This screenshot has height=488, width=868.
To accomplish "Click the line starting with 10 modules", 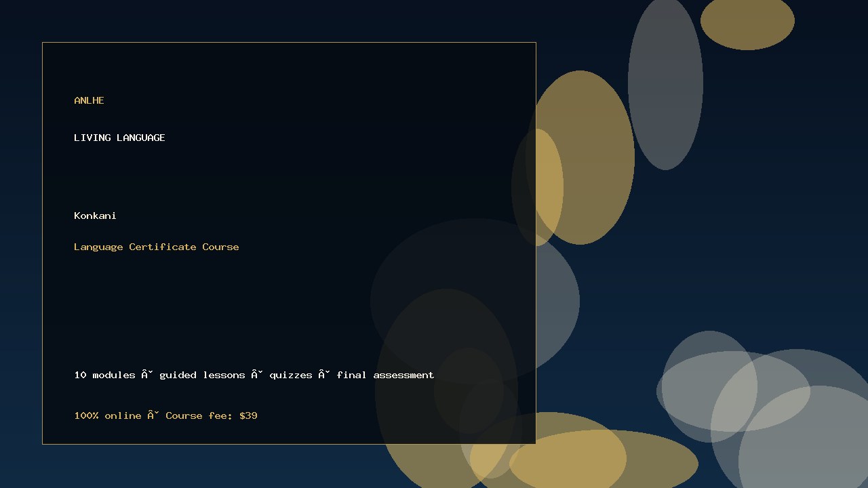I will coord(254,375).
